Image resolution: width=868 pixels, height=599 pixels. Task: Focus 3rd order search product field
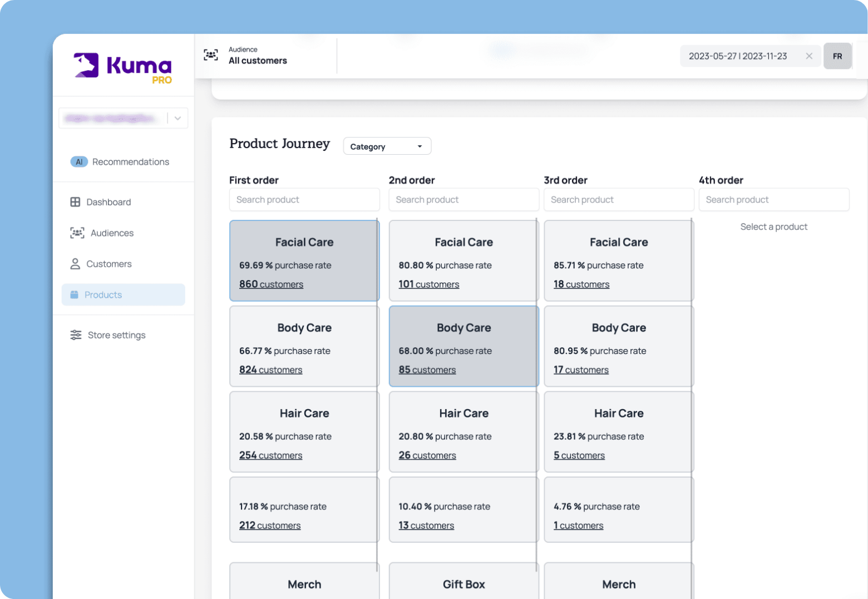[619, 199]
